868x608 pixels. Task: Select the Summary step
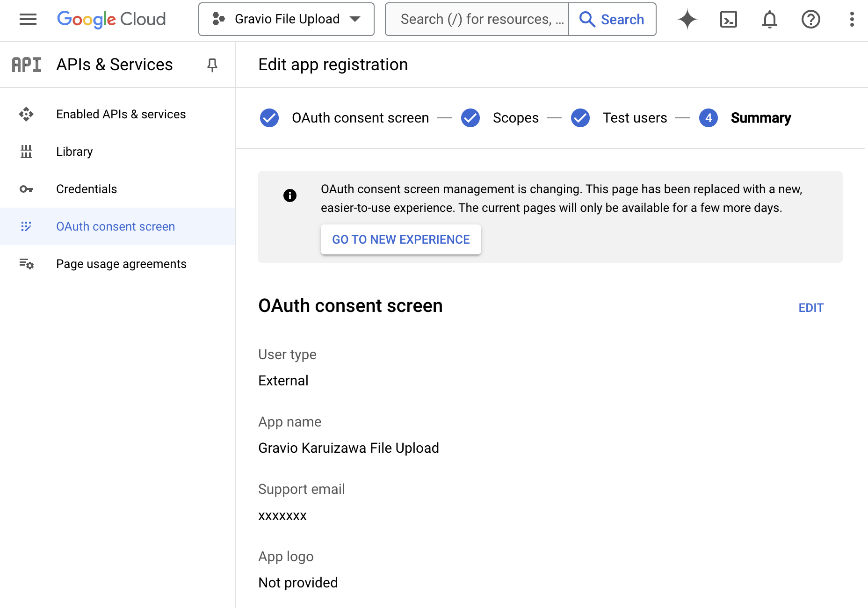(x=761, y=118)
